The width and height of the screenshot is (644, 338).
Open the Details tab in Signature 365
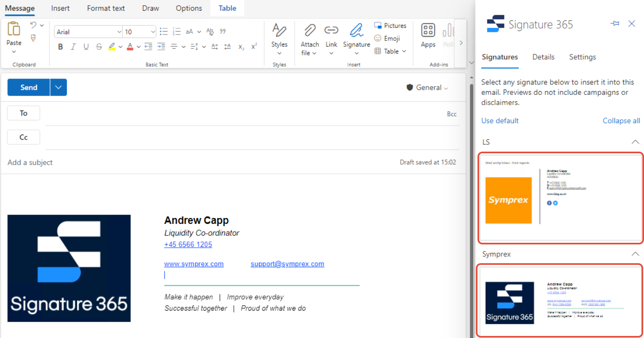point(543,57)
